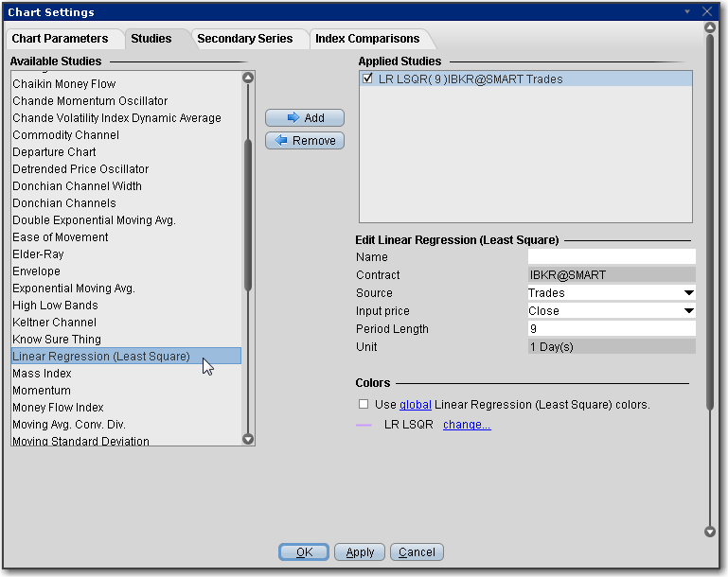The height and width of the screenshot is (577, 728).
Task: Open the Source dropdown showing Trades
Action: pyautogui.click(x=688, y=293)
